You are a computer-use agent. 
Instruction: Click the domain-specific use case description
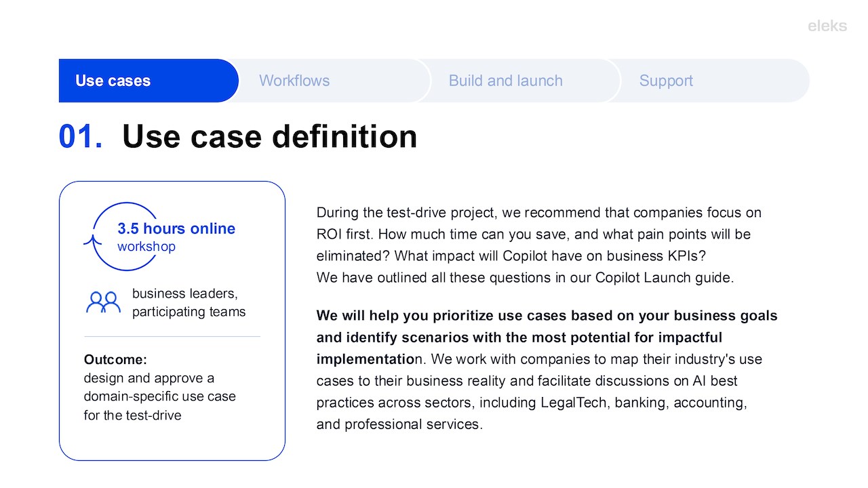pos(159,396)
